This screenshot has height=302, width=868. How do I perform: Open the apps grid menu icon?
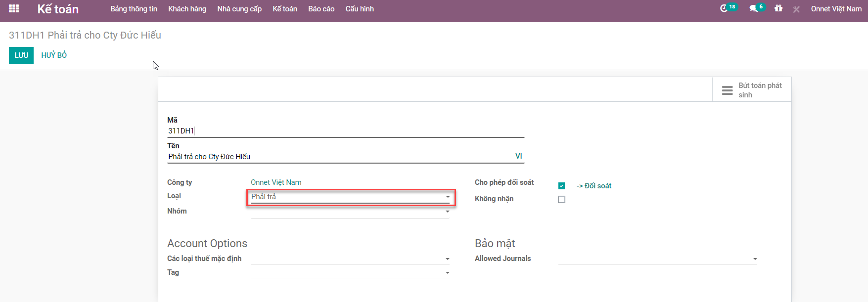(14, 9)
